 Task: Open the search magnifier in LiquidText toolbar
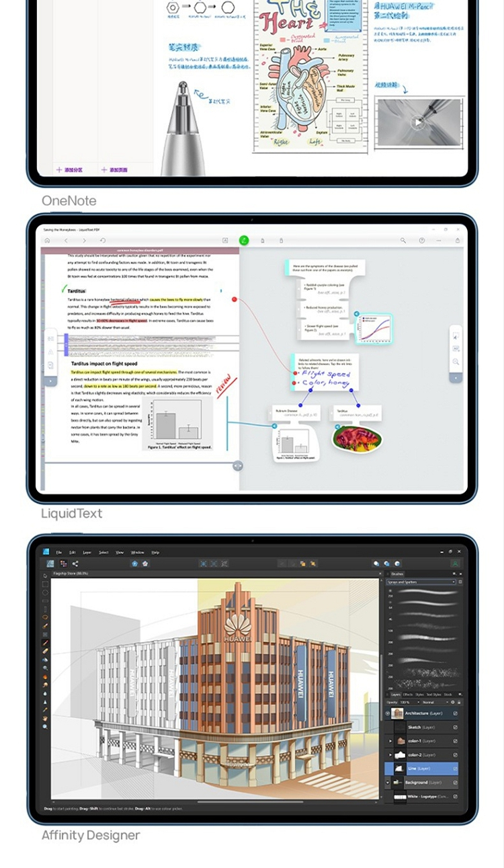point(403,240)
